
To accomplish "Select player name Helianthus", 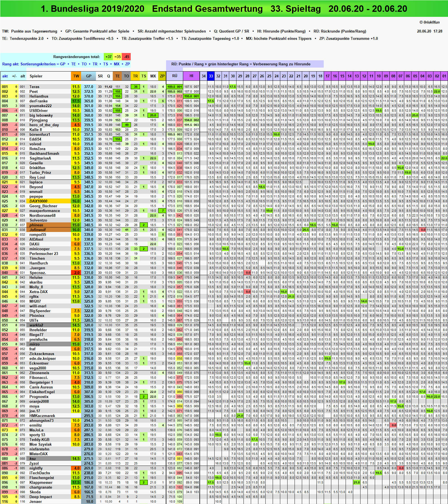I will (x=39, y=96).
